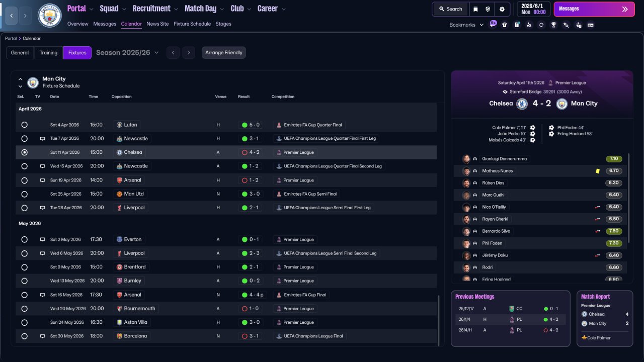This screenshot has height=362, width=644.
Task: Open the trophy bookmark icon
Action: click(553, 25)
